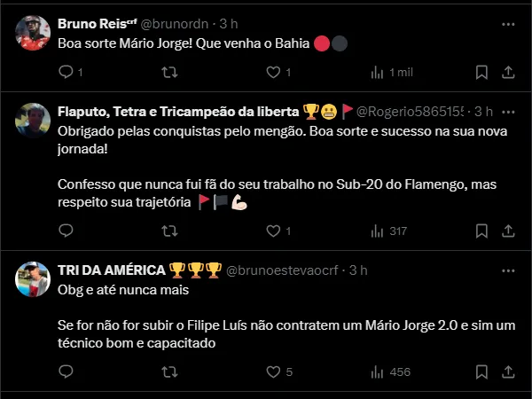The width and height of the screenshot is (532, 399).
Task: View analytics showing 317 views
Action: coord(388,231)
